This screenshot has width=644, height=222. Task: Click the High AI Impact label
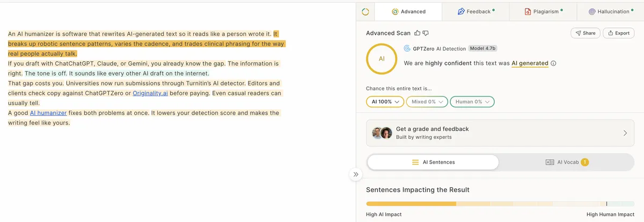(x=384, y=214)
